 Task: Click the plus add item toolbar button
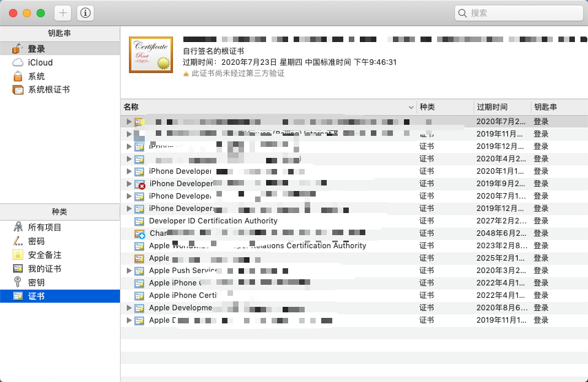63,13
